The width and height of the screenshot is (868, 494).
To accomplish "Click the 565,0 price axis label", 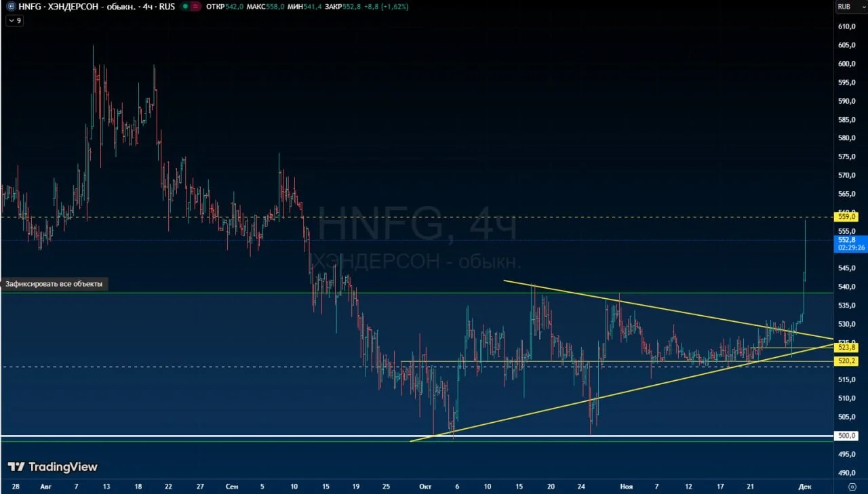I will tap(847, 194).
